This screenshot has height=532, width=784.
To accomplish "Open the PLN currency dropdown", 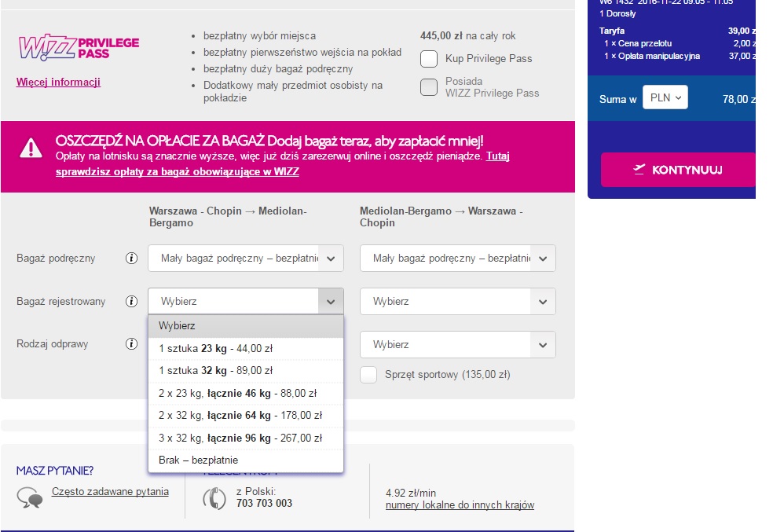I will (665, 97).
